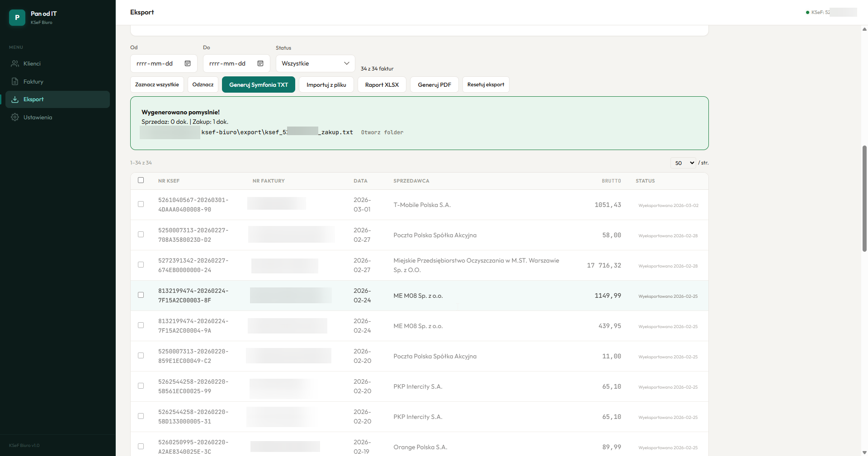Go to Ustawienia in sidebar

click(x=38, y=118)
